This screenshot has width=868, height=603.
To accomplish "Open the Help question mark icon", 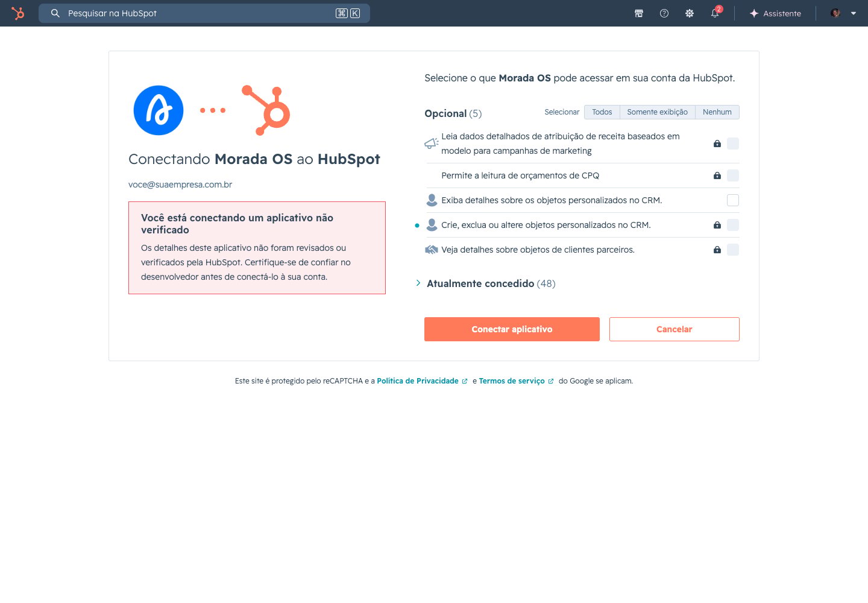I will click(x=664, y=13).
